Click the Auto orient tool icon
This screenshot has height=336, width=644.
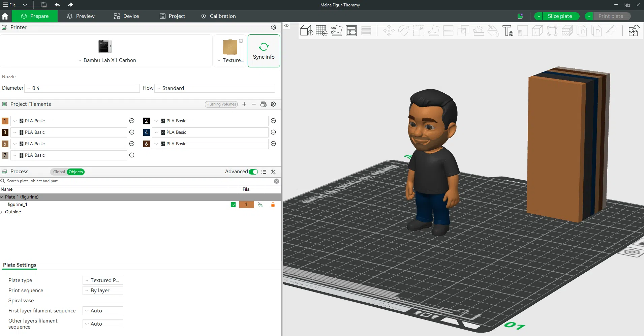click(336, 31)
